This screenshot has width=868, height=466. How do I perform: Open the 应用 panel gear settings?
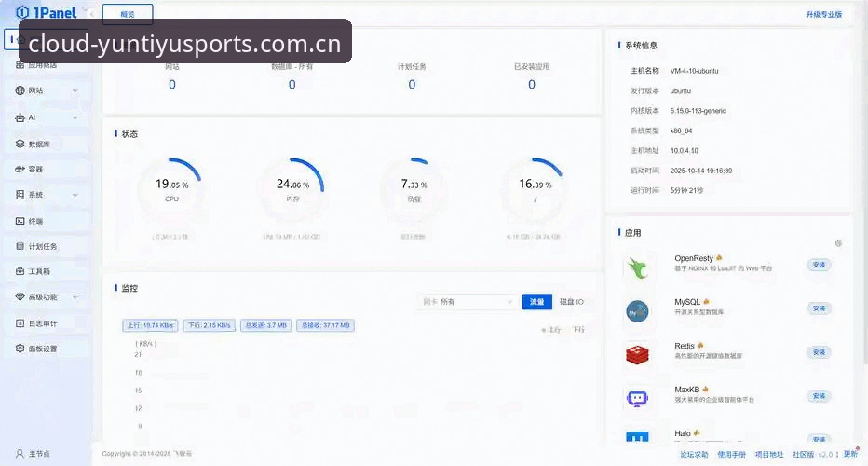pos(838,243)
